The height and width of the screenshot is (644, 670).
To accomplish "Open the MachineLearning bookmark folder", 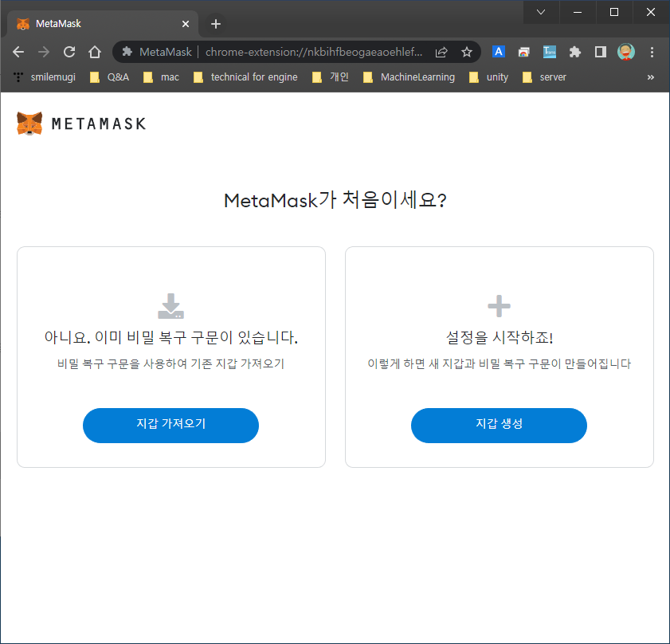I will 409,77.
